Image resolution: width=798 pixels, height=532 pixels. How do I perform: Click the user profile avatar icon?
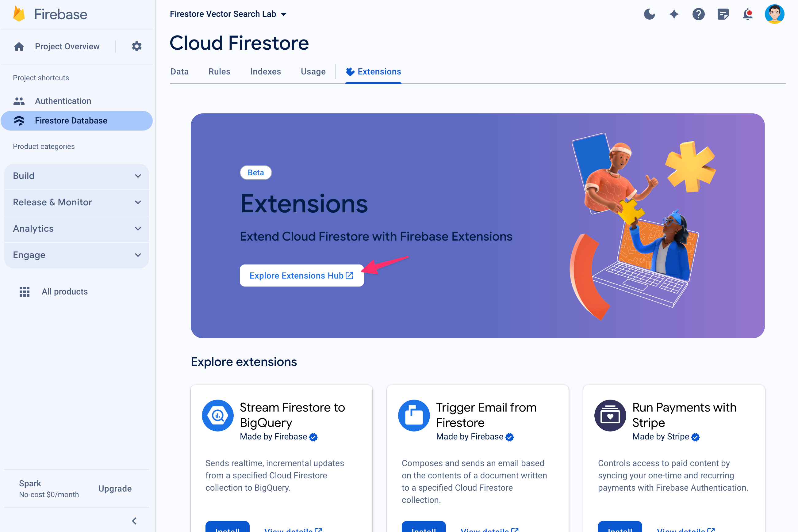[776, 14]
